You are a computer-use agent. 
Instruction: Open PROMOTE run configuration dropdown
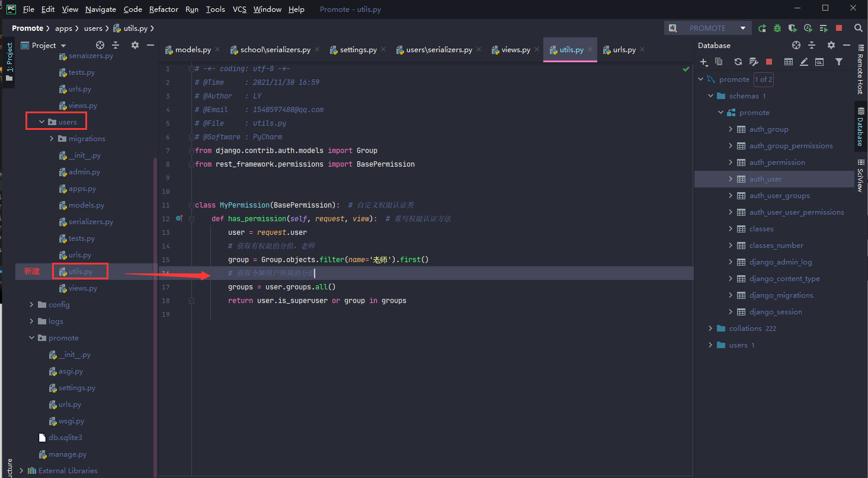click(743, 28)
